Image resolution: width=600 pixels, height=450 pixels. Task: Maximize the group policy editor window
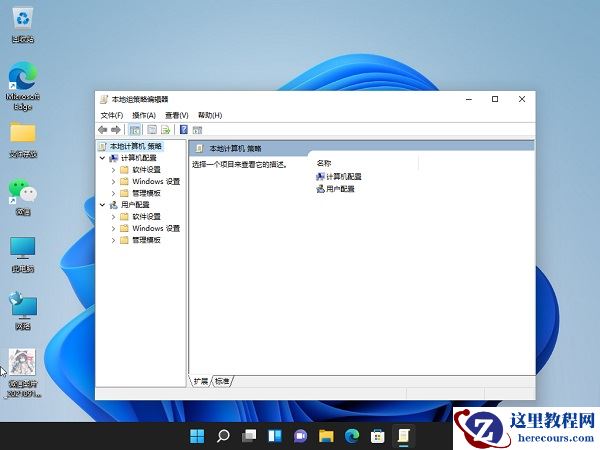[495, 99]
